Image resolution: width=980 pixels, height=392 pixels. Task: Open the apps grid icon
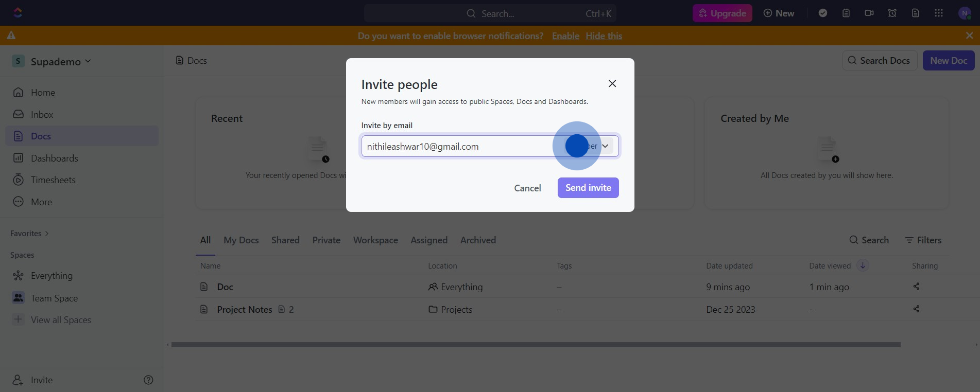(x=939, y=13)
